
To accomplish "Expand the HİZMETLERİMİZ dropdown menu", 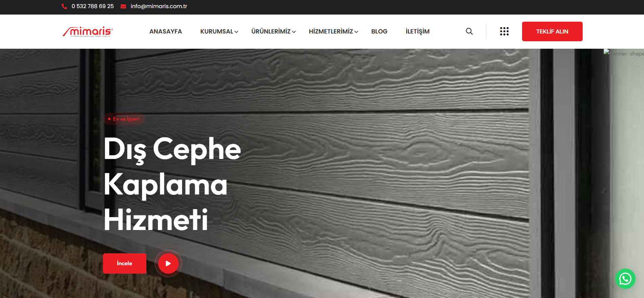I will 334,31.
